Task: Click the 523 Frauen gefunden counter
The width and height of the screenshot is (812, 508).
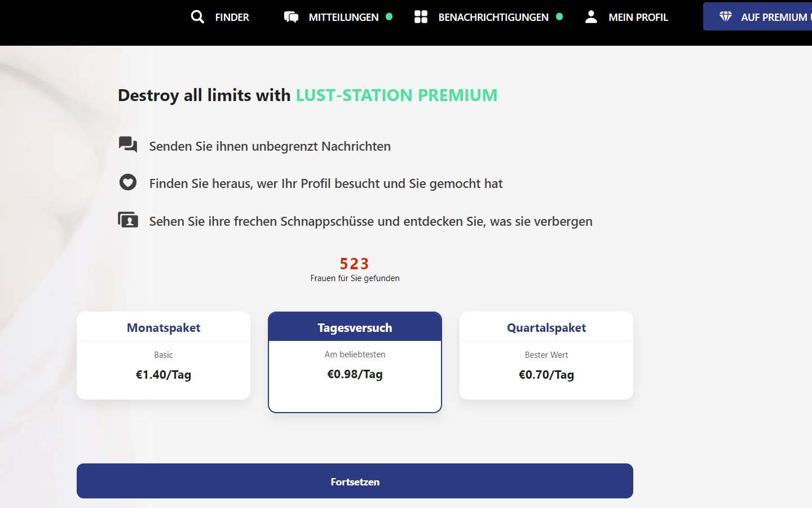Action: pos(355,269)
